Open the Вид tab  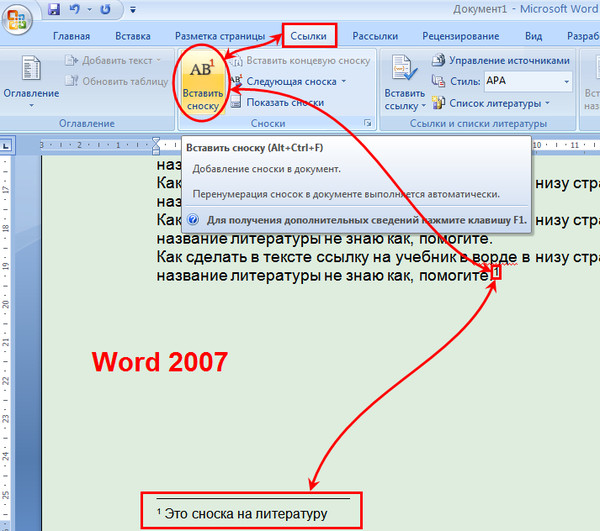coord(533,36)
